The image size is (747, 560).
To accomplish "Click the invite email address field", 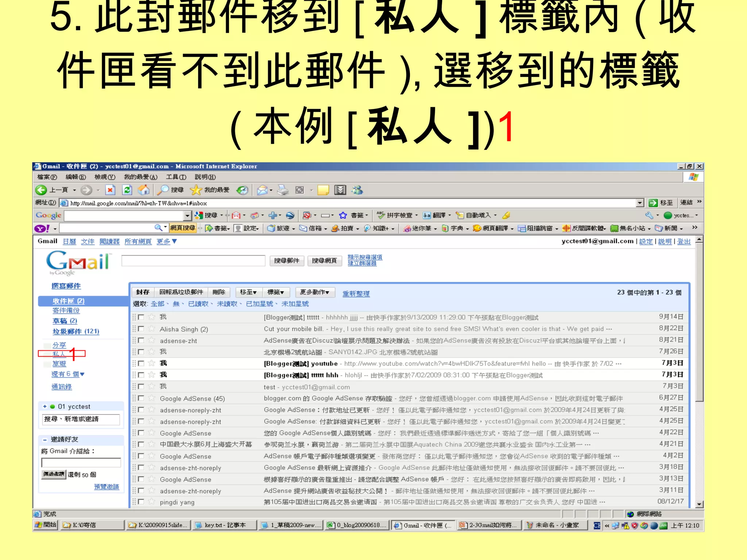I will point(81,463).
